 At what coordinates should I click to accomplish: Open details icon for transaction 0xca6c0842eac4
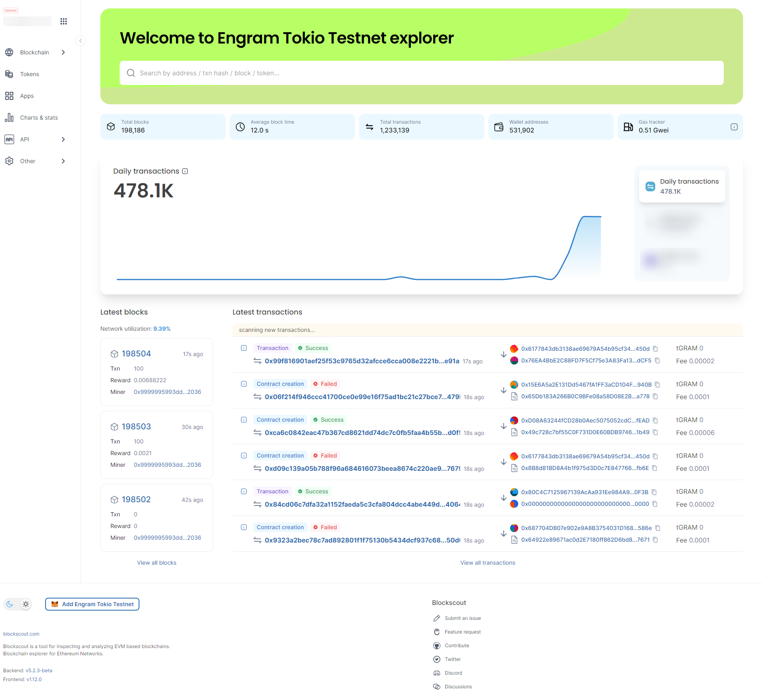pos(244,420)
